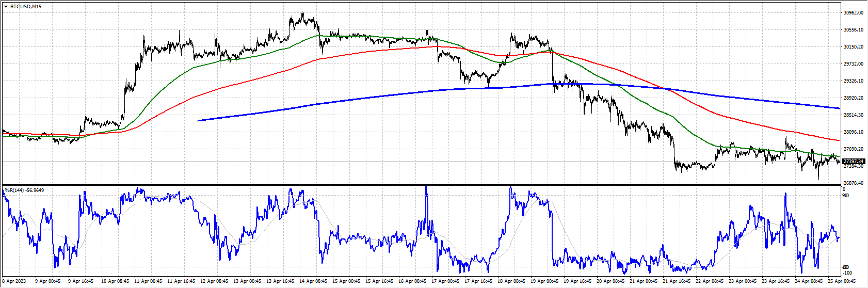Click the 20 Apr 08:45 time label
Image resolution: width=868 pixels, height=288 pixels.
[611, 281]
